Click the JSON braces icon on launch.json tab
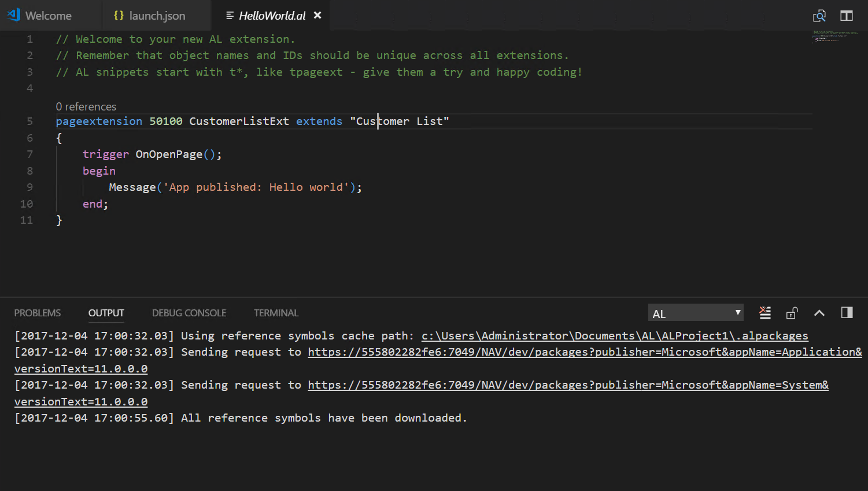This screenshot has width=868, height=491. tap(119, 16)
